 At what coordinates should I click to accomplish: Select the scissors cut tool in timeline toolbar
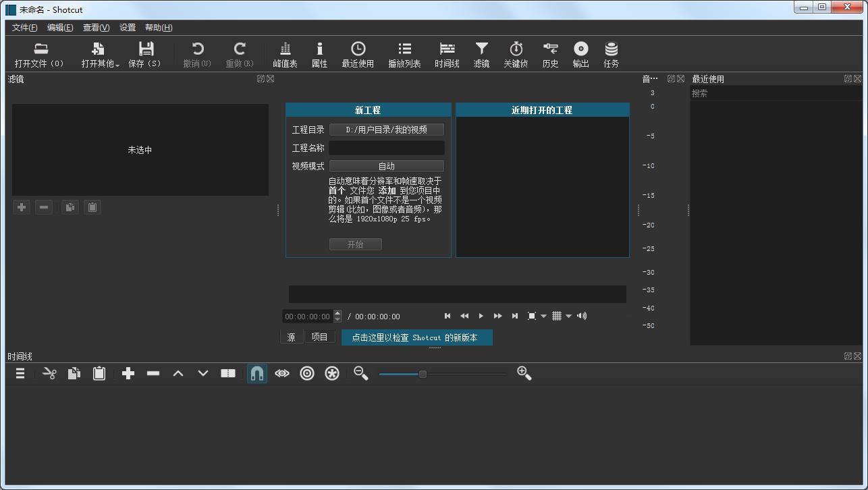49,373
